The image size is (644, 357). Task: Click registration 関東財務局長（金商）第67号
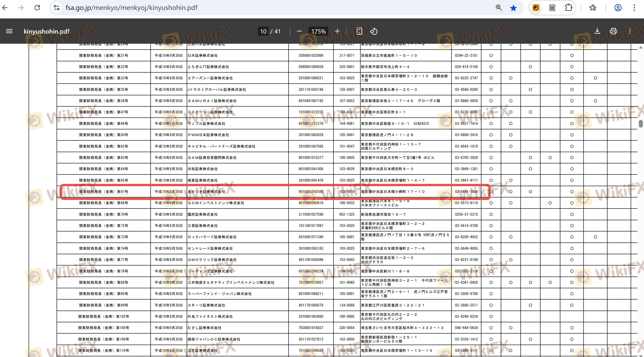click(104, 192)
